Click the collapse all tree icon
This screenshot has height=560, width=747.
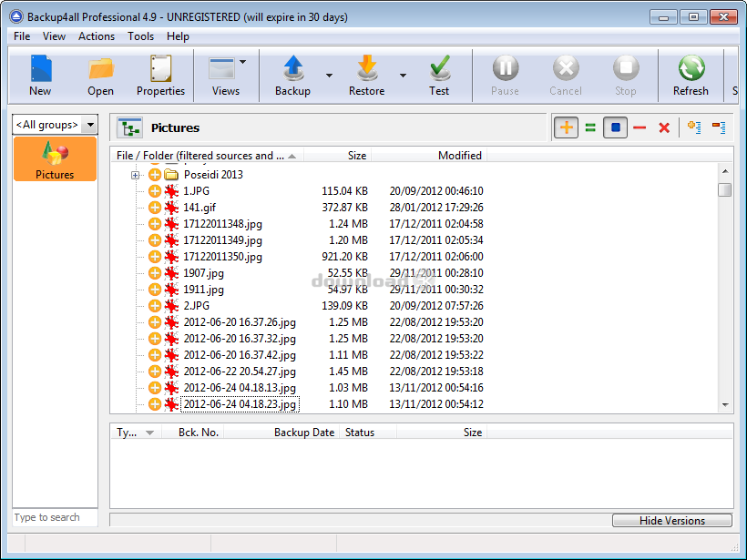(719, 127)
